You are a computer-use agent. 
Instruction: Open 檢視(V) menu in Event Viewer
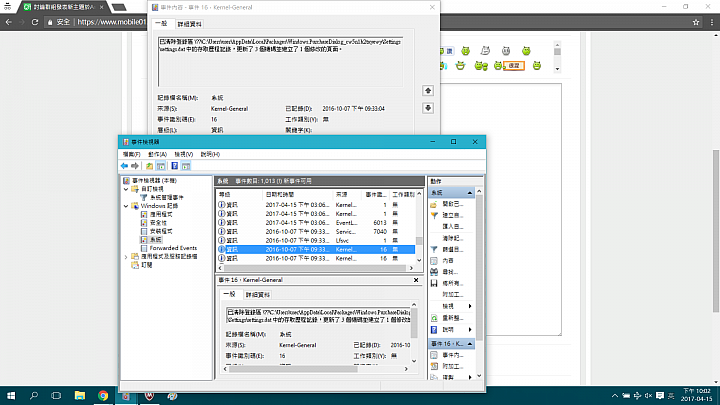183,154
